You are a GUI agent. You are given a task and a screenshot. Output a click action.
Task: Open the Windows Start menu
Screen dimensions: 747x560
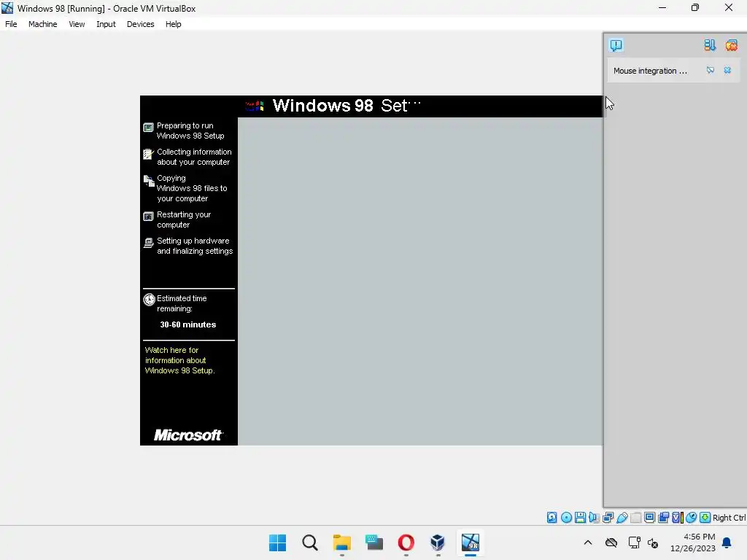tap(278, 542)
